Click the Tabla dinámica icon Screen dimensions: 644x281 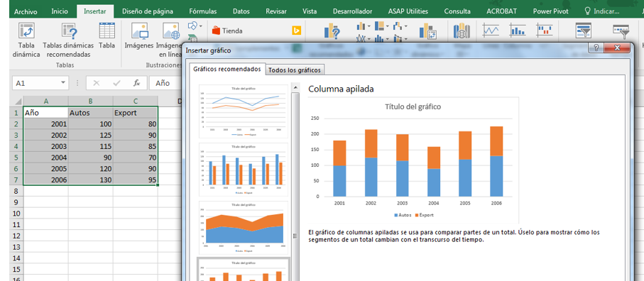(26, 31)
